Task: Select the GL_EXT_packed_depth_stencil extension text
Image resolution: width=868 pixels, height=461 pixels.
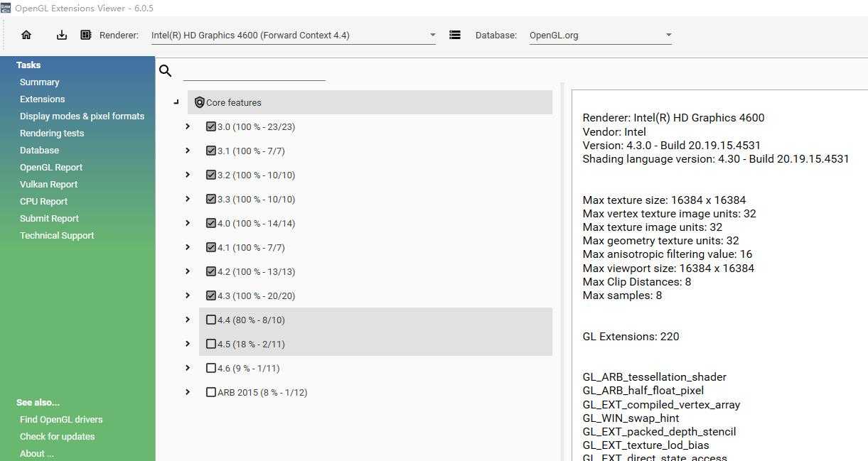Action: coord(659,432)
